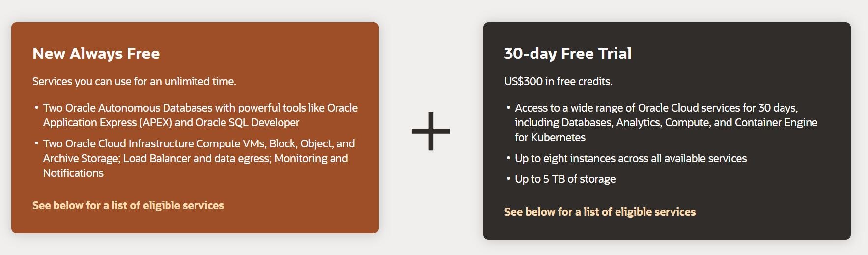Click the Application Express (APEX) text
Viewport: 868px width, 255px height.
pos(108,122)
